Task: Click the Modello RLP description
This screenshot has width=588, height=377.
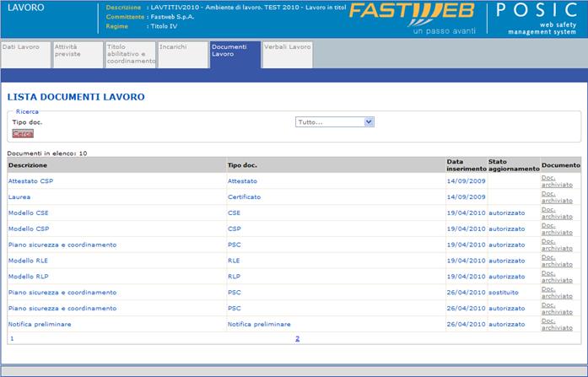Action: 29,277
